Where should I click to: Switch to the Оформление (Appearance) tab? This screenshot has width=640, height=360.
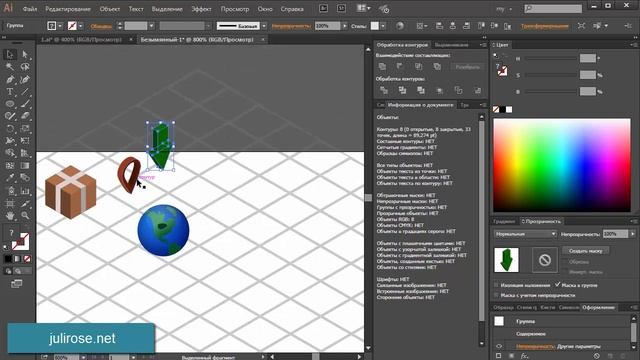tap(598, 307)
